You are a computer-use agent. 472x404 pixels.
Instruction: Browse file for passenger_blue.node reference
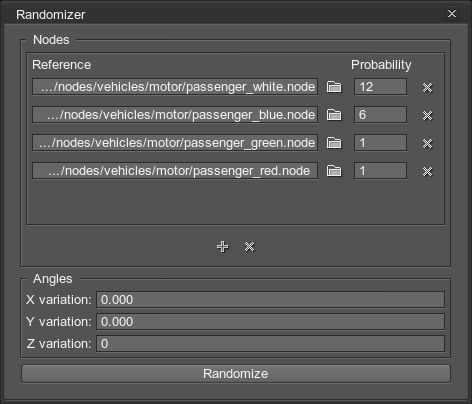tap(334, 115)
